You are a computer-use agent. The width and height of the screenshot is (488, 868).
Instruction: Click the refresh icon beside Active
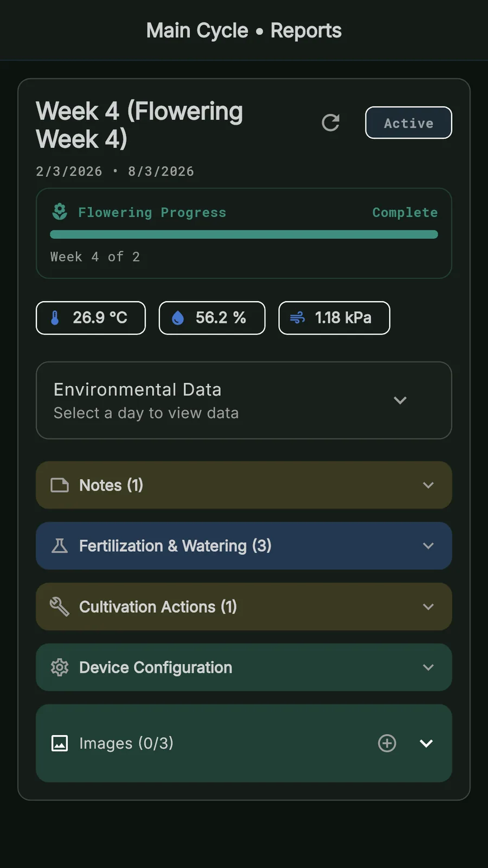pos(330,123)
